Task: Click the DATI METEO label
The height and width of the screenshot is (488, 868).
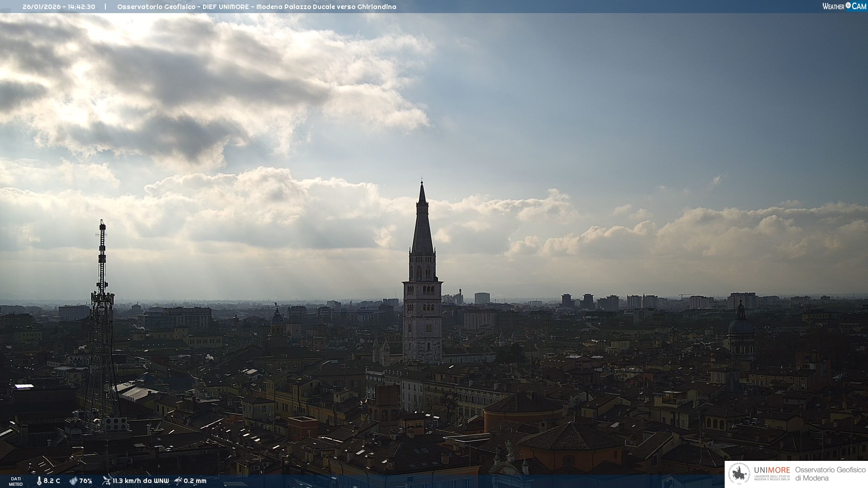Action: coord(16,481)
